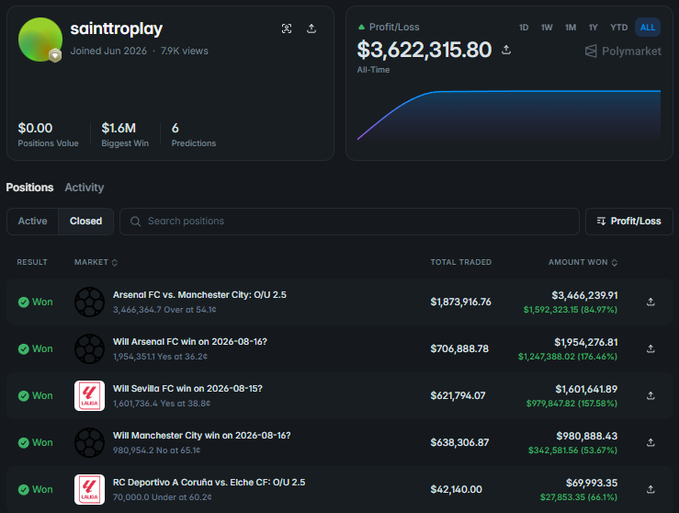
Task: Click the $979,847.82 (157.58%) profit text
Action: (572, 403)
